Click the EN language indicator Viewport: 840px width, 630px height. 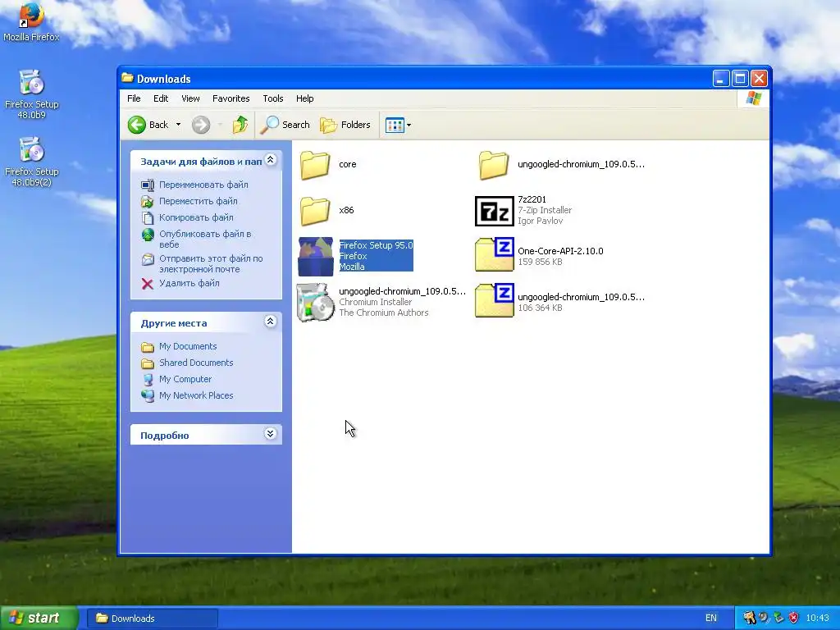[711, 619]
